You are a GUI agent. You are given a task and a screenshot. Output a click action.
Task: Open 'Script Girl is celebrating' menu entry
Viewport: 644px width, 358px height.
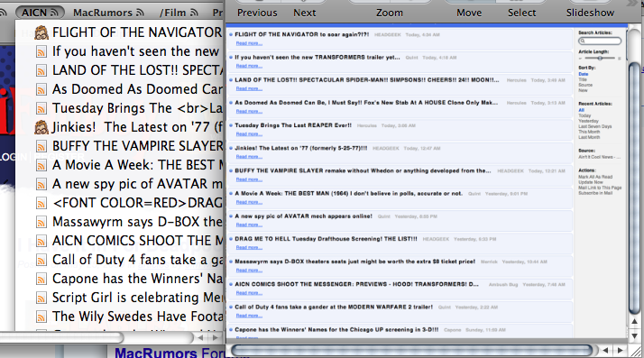click(x=120, y=298)
